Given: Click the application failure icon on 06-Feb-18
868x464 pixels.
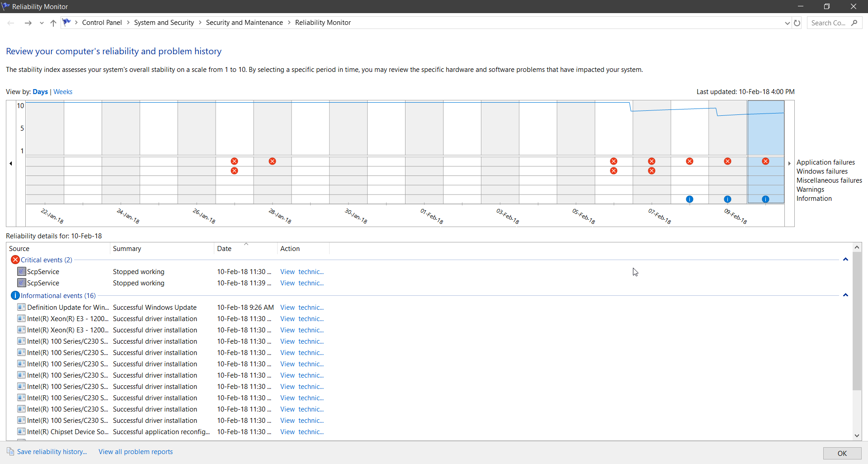Looking at the screenshot, I should click(x=613, y=161).
